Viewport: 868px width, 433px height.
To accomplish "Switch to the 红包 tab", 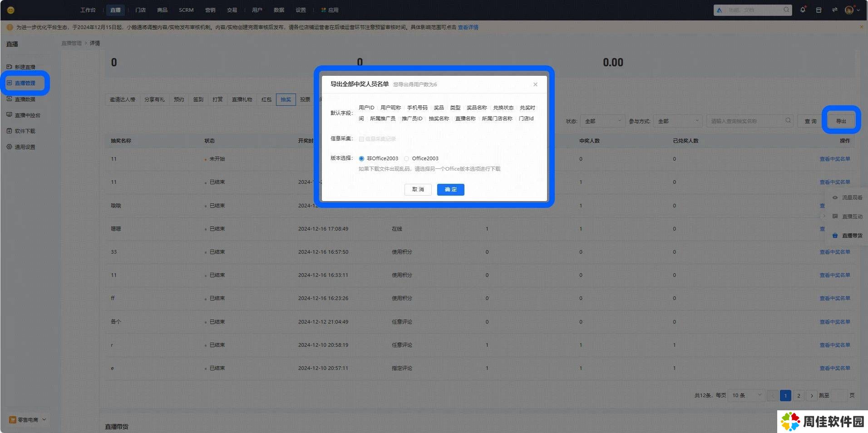I will (266, 99).
